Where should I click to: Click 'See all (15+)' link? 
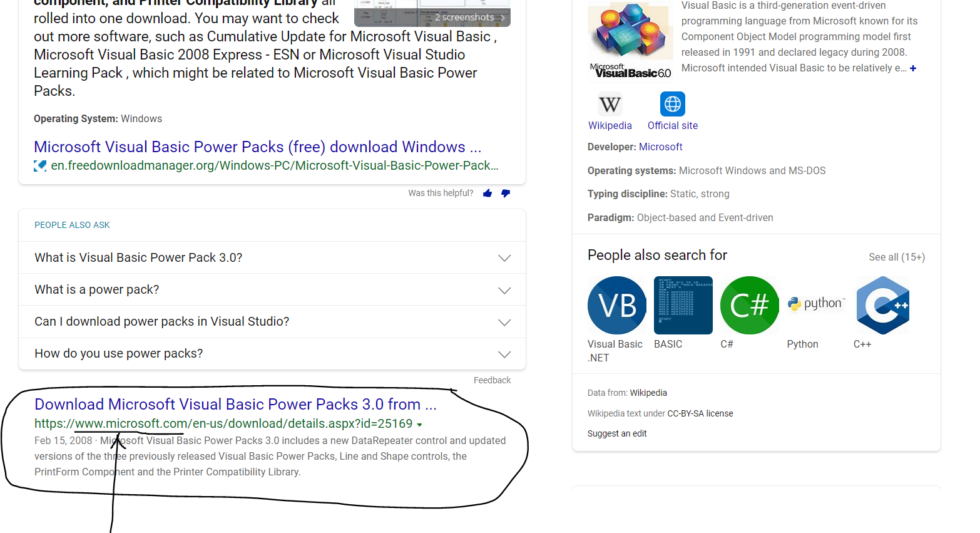point(897,257)
